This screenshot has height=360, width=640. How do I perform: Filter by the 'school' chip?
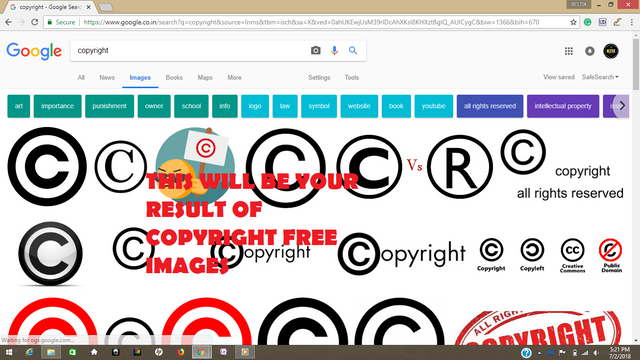coord(191,106)
